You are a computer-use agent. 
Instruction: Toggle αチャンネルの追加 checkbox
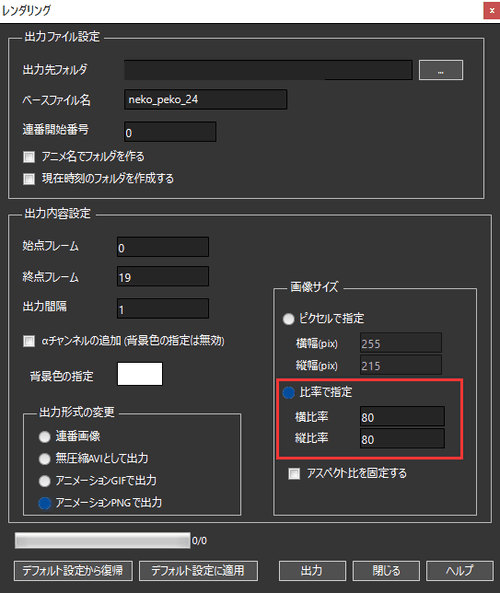pyautogui.click(x=29, y=341)
